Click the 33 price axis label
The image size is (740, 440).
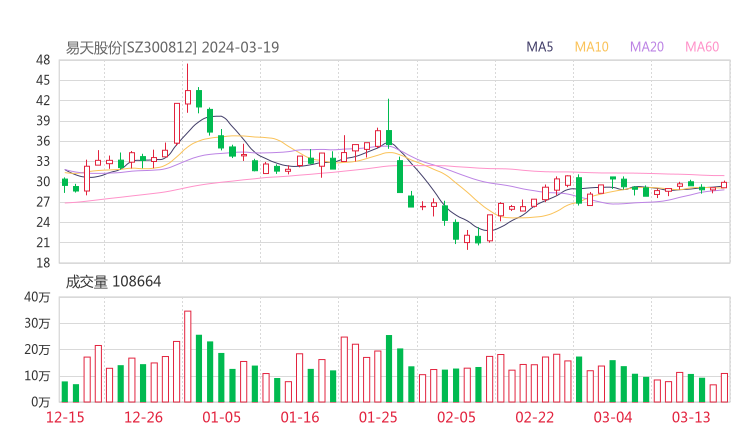(x=43, y=161)
